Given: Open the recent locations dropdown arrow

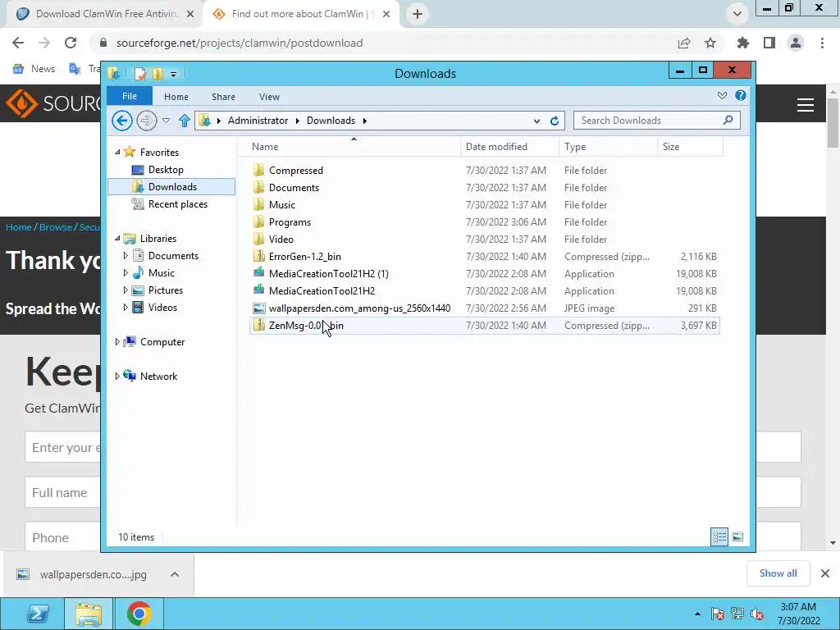Looking at the screenshot, I should coord(166,121).
